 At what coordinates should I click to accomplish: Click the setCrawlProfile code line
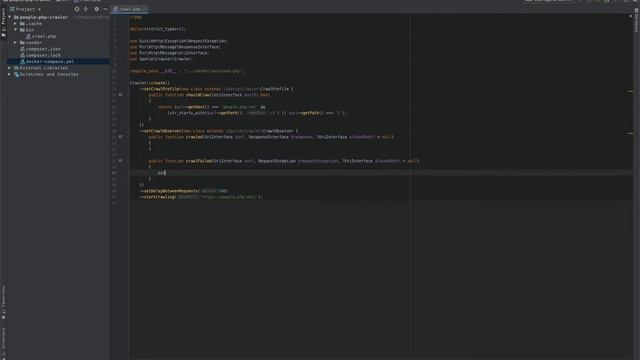click(x=216, y=89)
